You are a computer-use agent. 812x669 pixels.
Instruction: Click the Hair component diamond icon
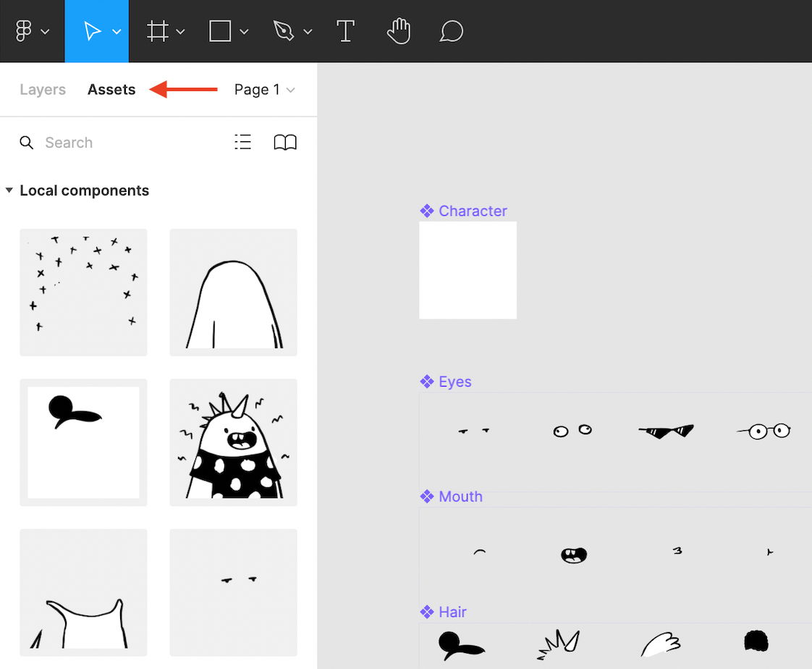[x=427, y=612]
